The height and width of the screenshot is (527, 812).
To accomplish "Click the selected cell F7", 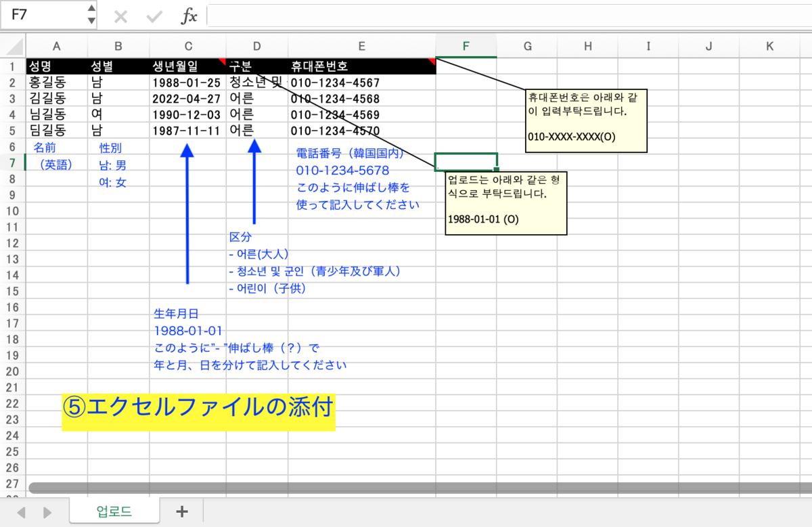I will pyautogui.click(x=466, y=162).
